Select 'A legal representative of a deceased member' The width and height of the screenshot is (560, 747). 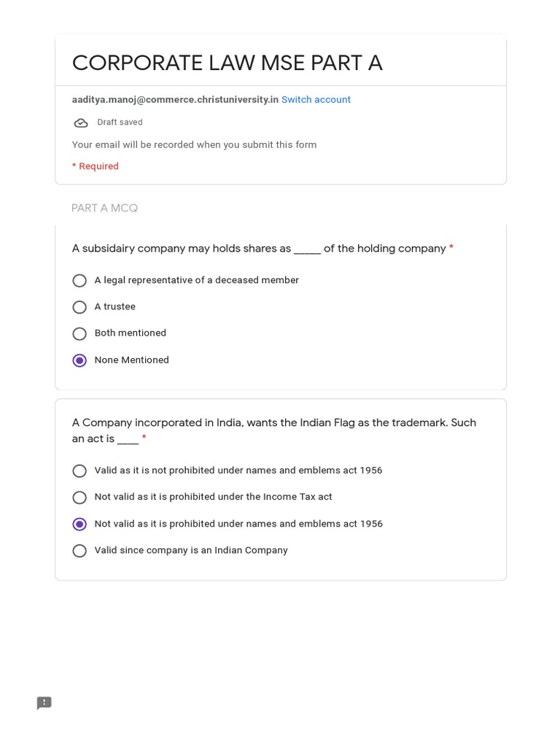79,281
